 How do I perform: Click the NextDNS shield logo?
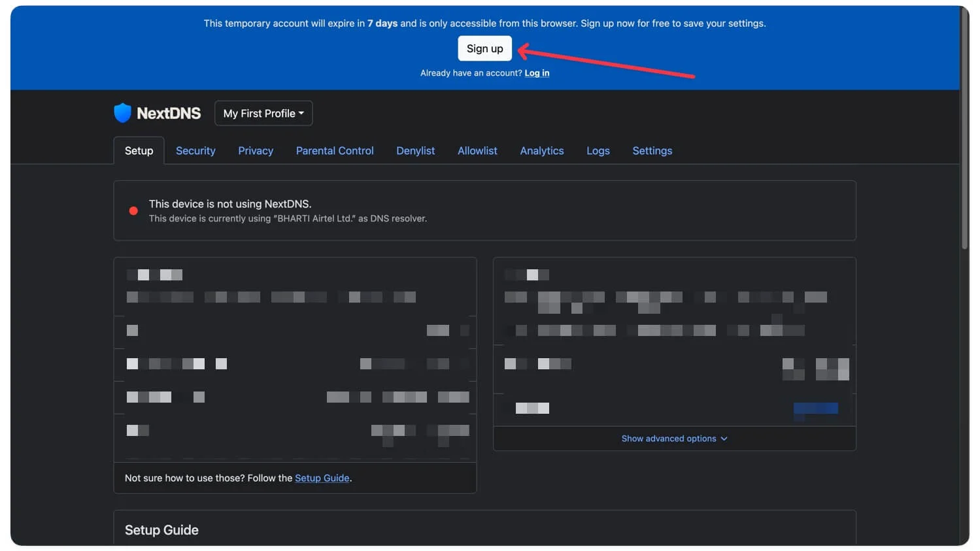point(122,113)
